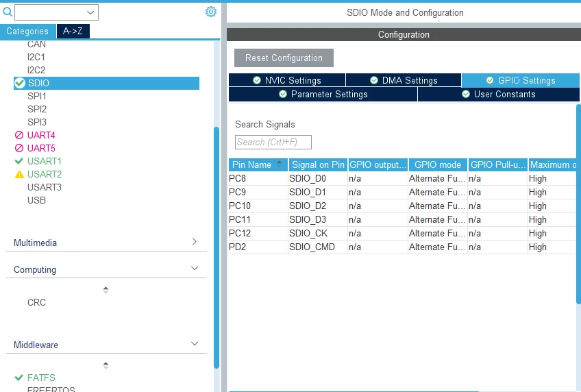581x392 pixels.
Task: Open the DMA Settings tab
Action: tap(404, 80)
